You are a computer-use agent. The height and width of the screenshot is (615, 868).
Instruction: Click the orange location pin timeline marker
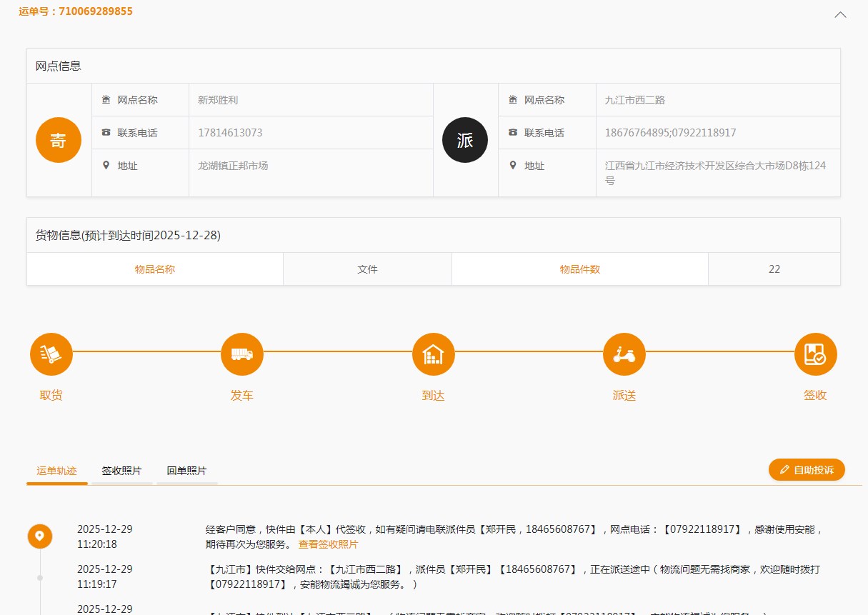tap(40, 536)
